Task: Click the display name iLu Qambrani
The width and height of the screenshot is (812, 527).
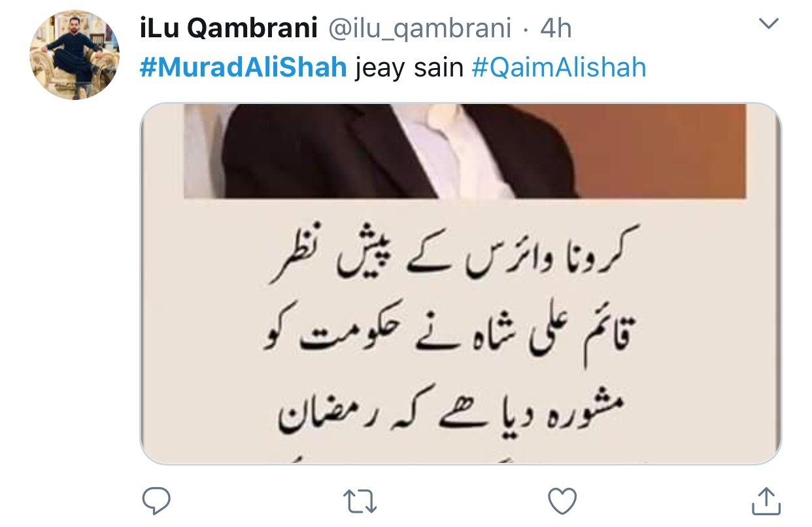Action: (x=228, y=28)
